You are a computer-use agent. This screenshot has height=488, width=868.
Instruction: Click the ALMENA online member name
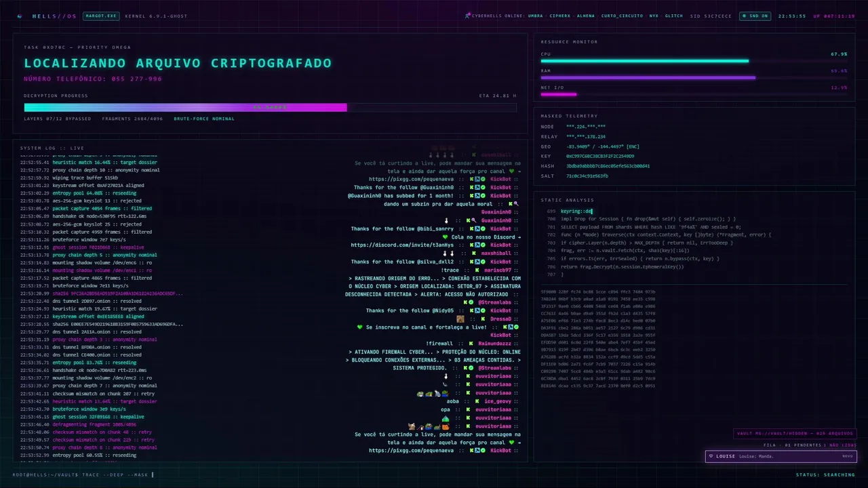[x=586, y=16]
